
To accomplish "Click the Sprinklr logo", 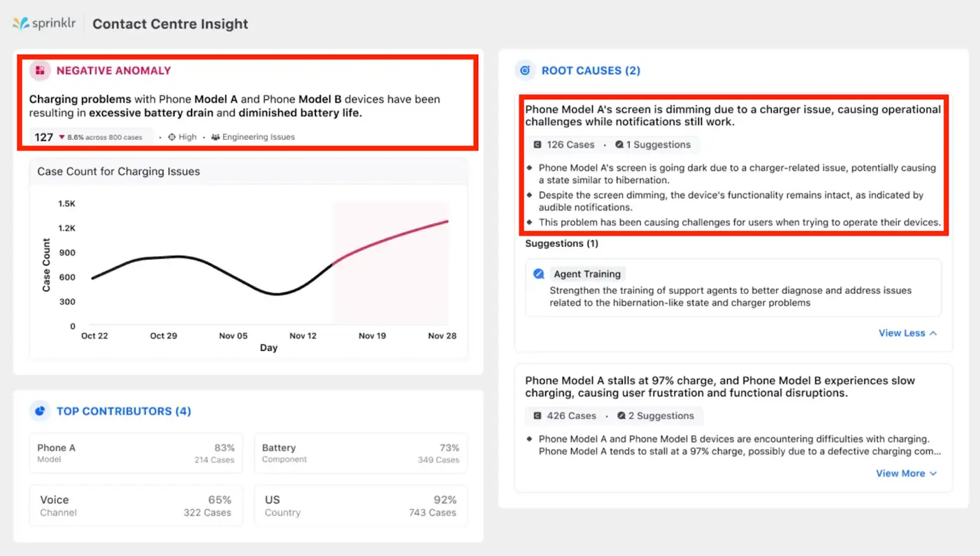I will (x=44, y=23).
